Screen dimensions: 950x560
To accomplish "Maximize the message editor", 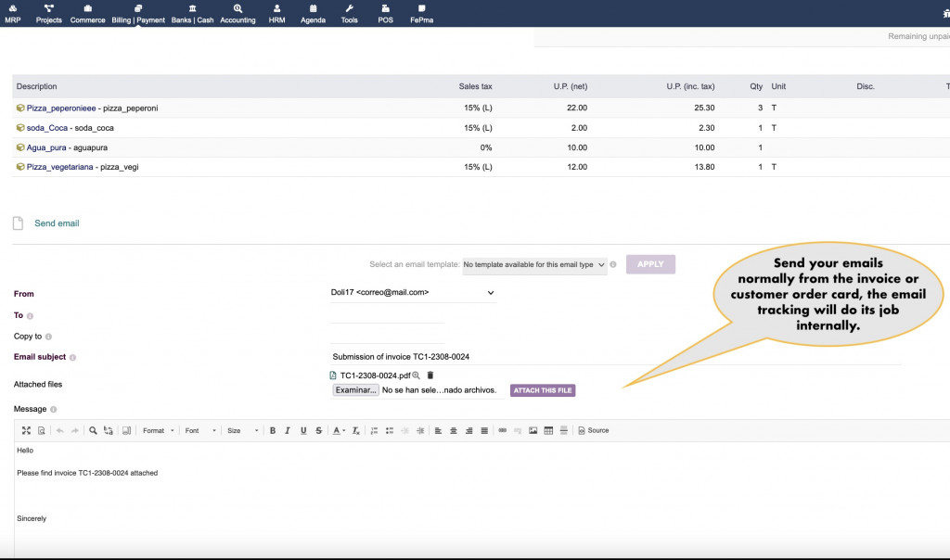I will [x=26, y=430].
